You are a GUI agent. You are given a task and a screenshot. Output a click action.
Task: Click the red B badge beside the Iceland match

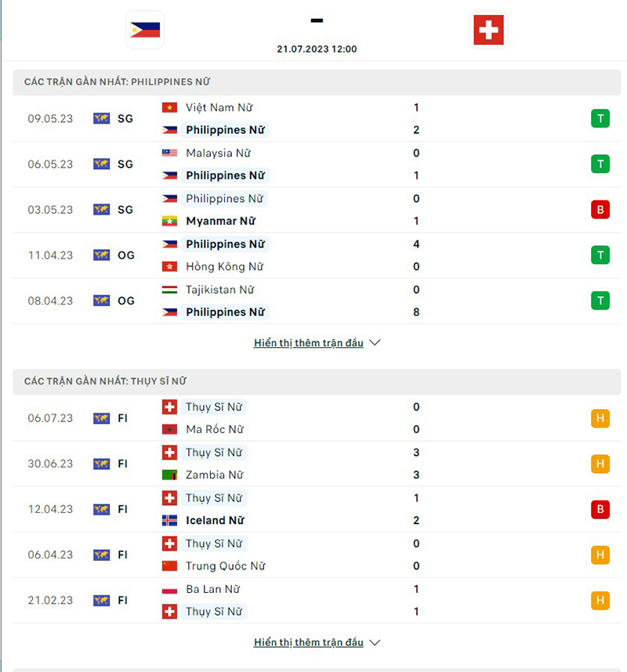(x=600, y=509)
